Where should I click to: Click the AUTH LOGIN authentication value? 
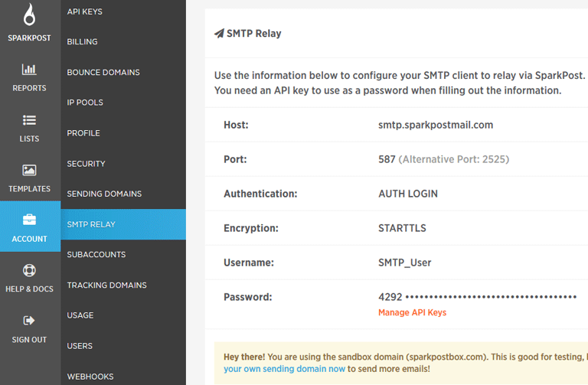[408, 194]
